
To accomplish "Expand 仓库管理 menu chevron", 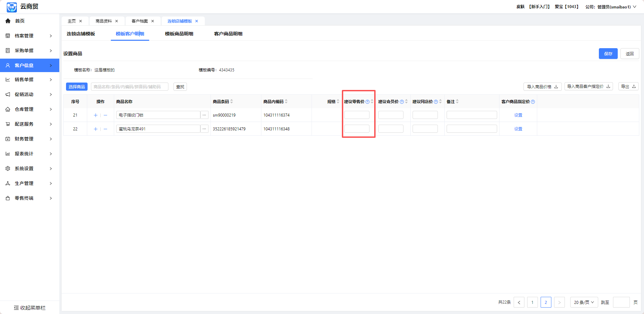I will pos(51,109).
